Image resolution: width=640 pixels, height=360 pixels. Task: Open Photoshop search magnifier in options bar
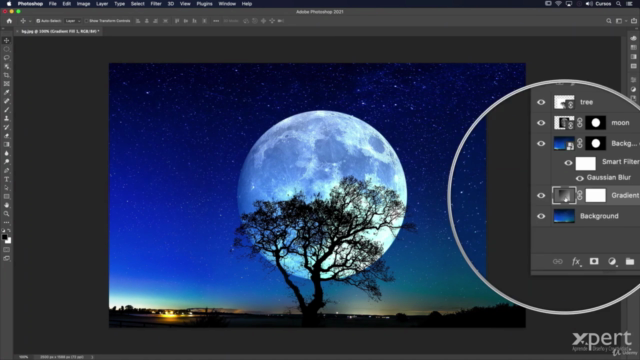(x=609, y=21)
